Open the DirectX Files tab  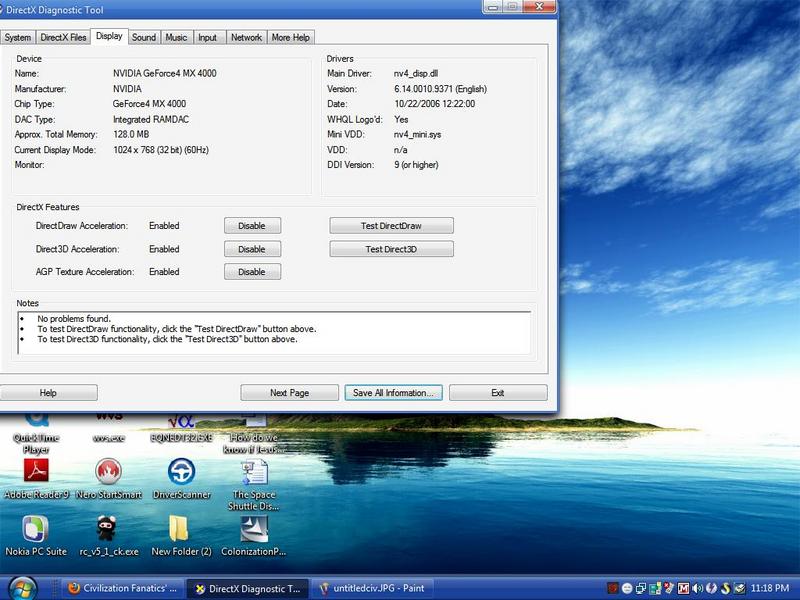coord(63,37)
